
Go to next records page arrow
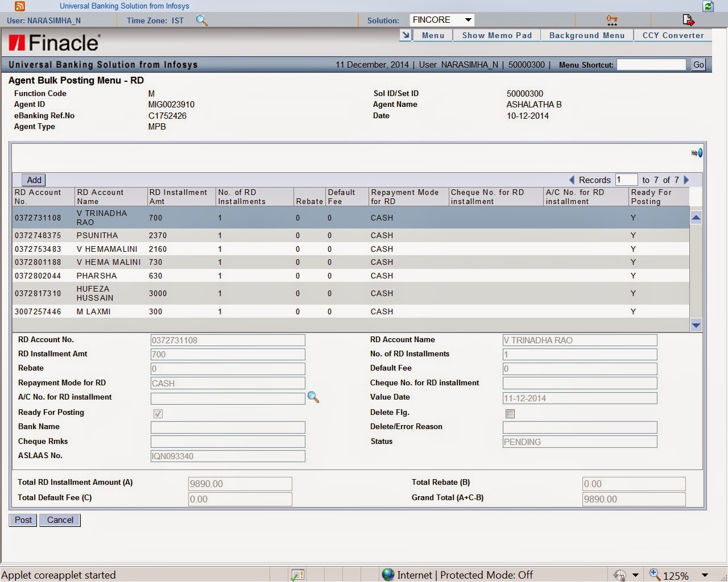(686, 180)
